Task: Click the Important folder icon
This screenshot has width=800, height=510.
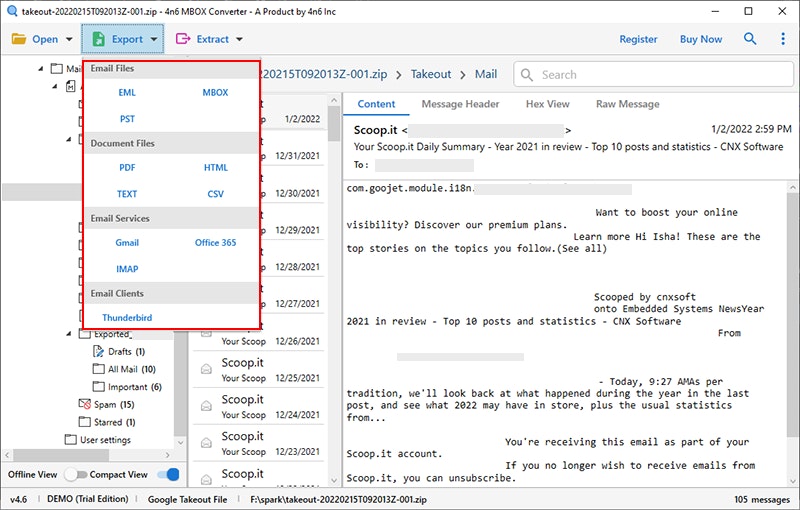Action: 98,387
